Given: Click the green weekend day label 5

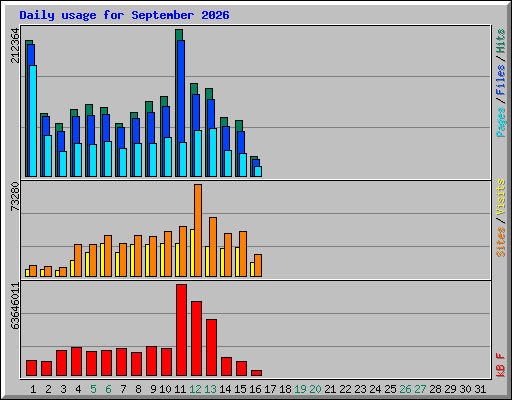Looking at the screenshot, I should 93,389.
